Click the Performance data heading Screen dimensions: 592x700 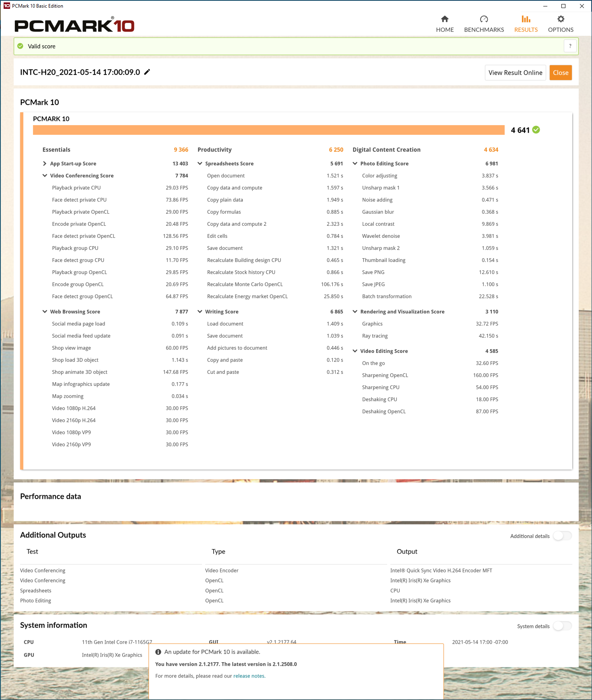tap(51, 496)
